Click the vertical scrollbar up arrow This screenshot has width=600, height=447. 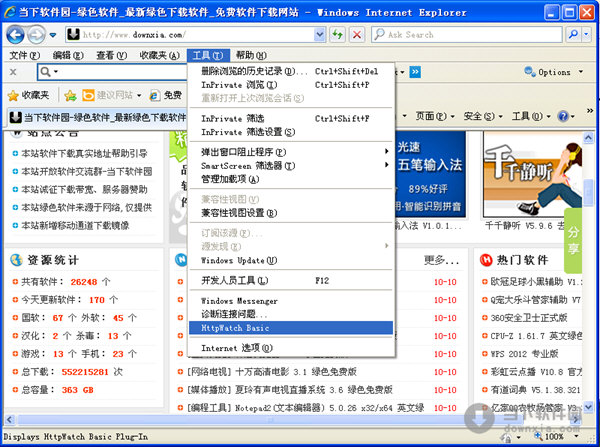(589, 137)
